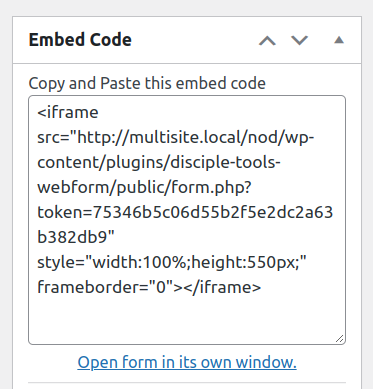The height and width of the screenshot is (389, 373).
Task: Place cursor on the '<iframe' opening line
Action: (68, 112)
